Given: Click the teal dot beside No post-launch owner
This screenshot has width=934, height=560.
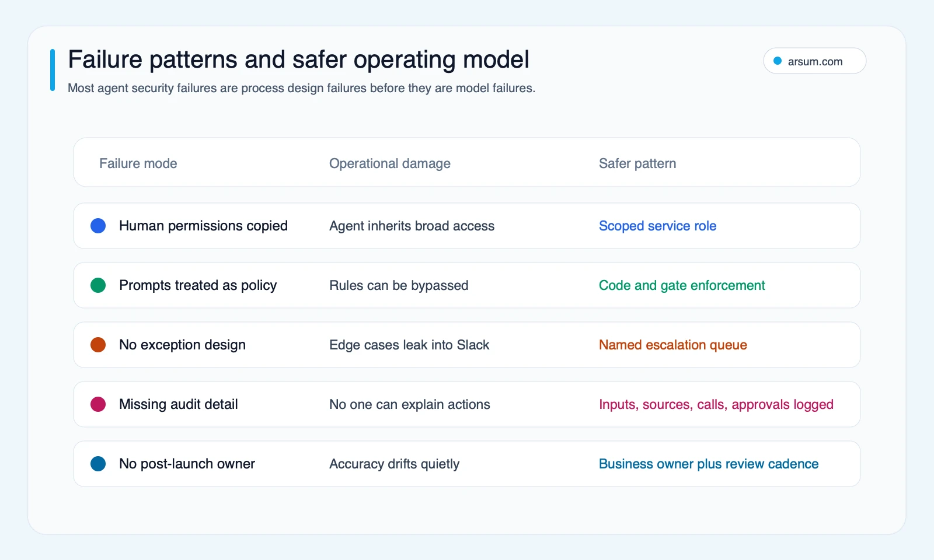Looking at the screenshot, I should 98,464.
